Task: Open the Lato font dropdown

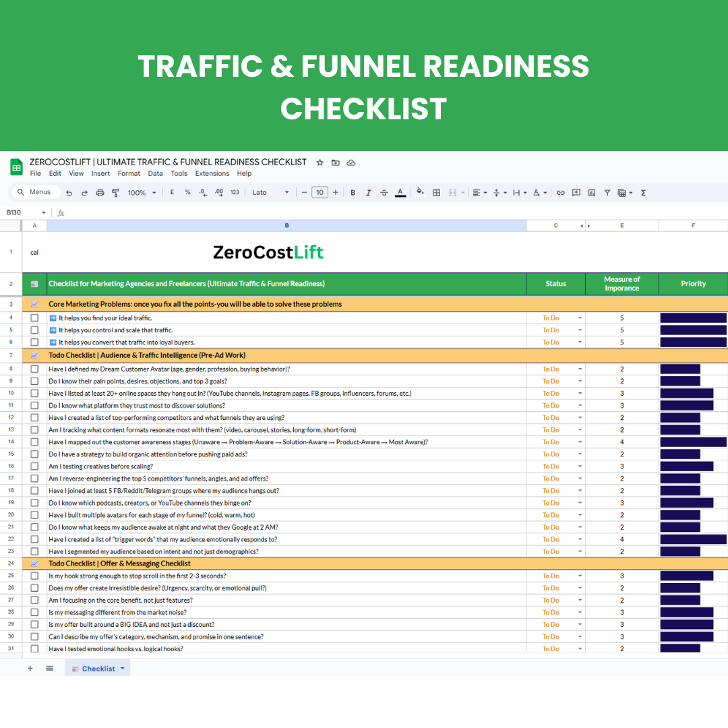Action: (270, 193)
